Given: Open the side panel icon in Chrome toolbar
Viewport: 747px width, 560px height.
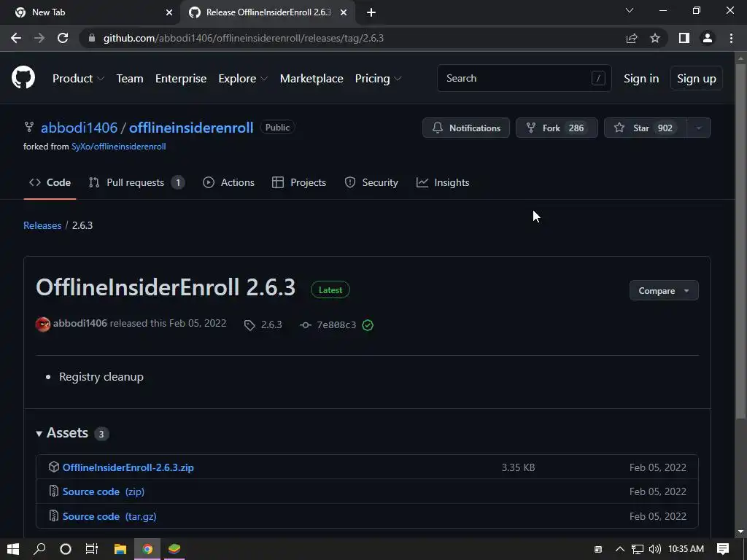Looking at the screenshot, I should (684, 38).
